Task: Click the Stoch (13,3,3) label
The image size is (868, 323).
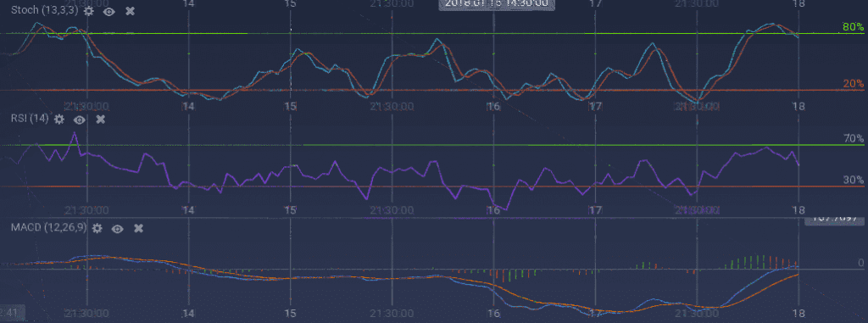Action: click(45, 10)
